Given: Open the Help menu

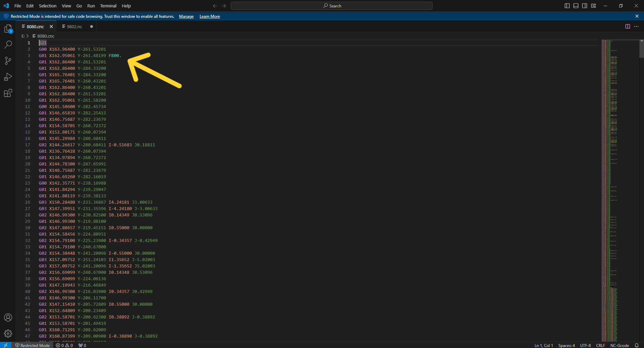Looking at the screenshot, I should (x=126, y=6).
